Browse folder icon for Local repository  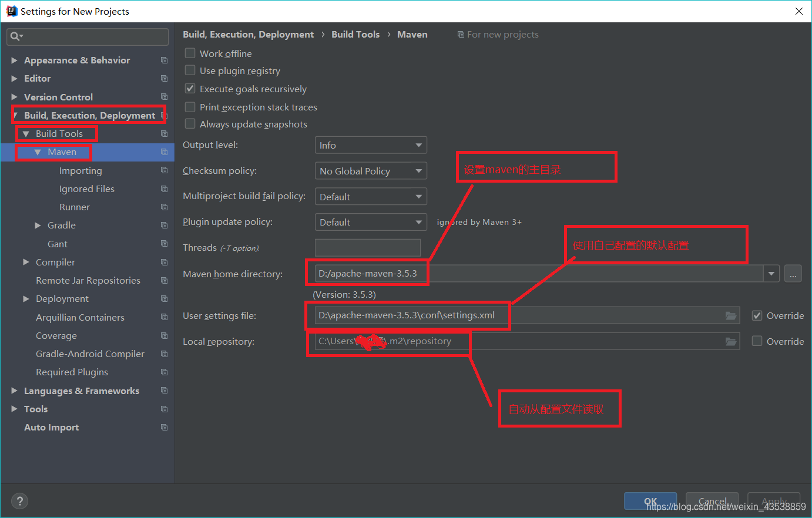731,341
